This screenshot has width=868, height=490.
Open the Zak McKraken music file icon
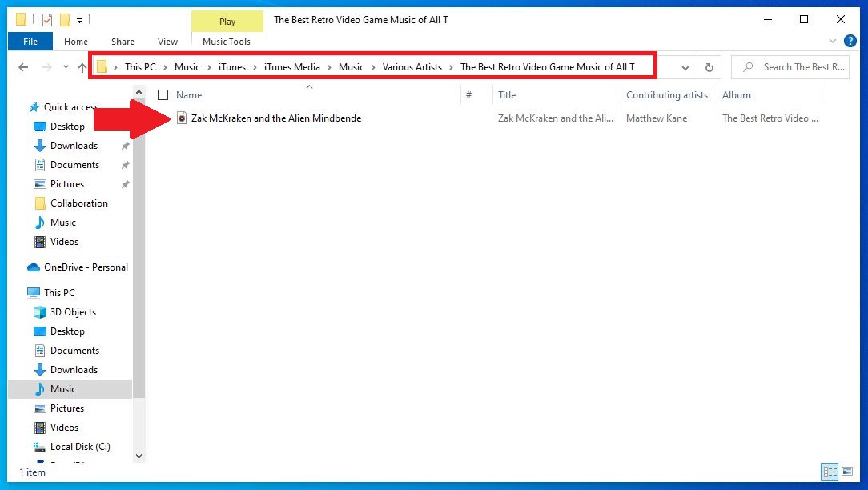tap(181, 118)
